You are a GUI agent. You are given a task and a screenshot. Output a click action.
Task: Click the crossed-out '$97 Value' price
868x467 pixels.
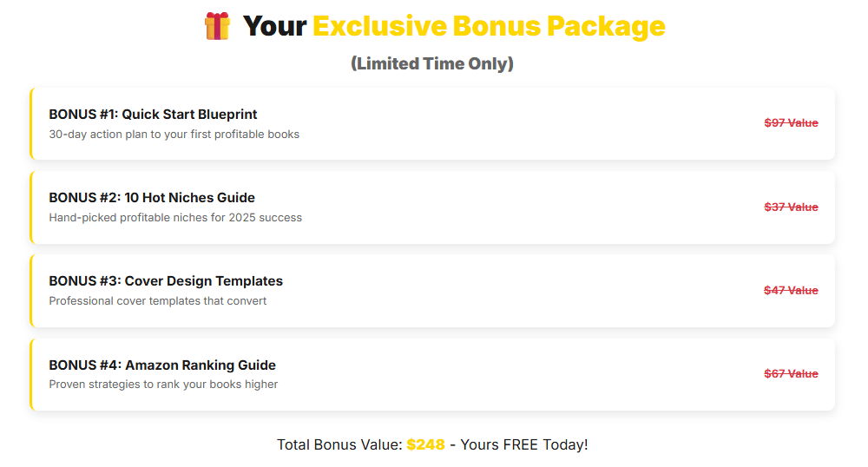tap(791, 123)
